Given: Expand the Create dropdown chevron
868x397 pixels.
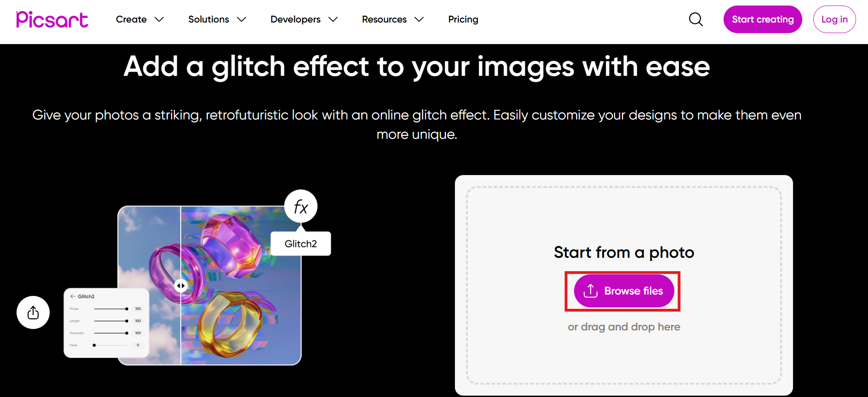Looking at the screenshot, I should 159,19.
